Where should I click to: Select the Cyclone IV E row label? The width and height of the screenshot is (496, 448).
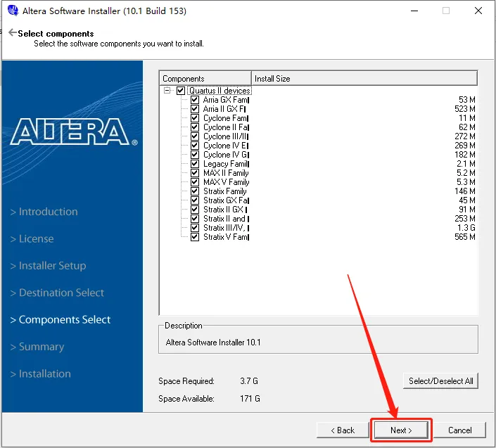[226, 146]
